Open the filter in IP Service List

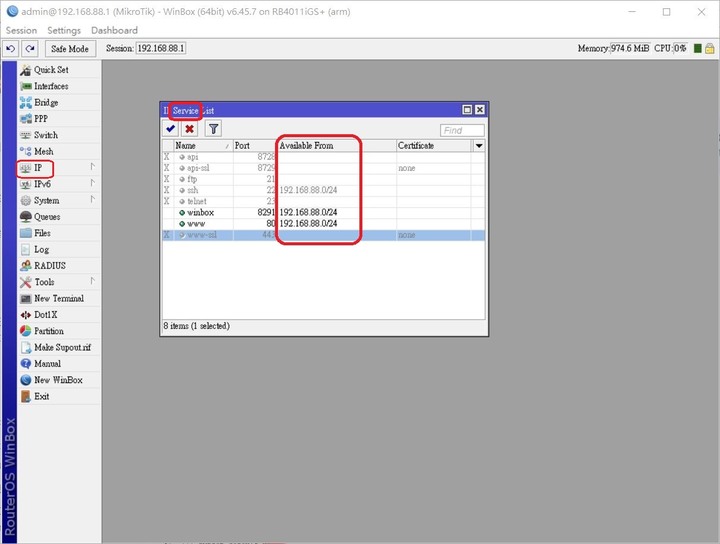[213, 129]
